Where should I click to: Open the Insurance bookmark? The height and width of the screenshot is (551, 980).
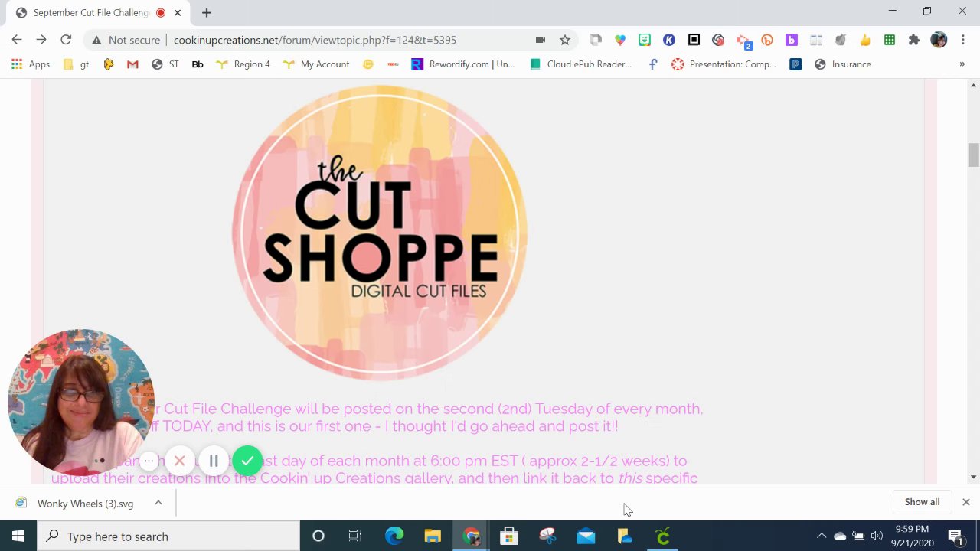click(x=843, y=64)
